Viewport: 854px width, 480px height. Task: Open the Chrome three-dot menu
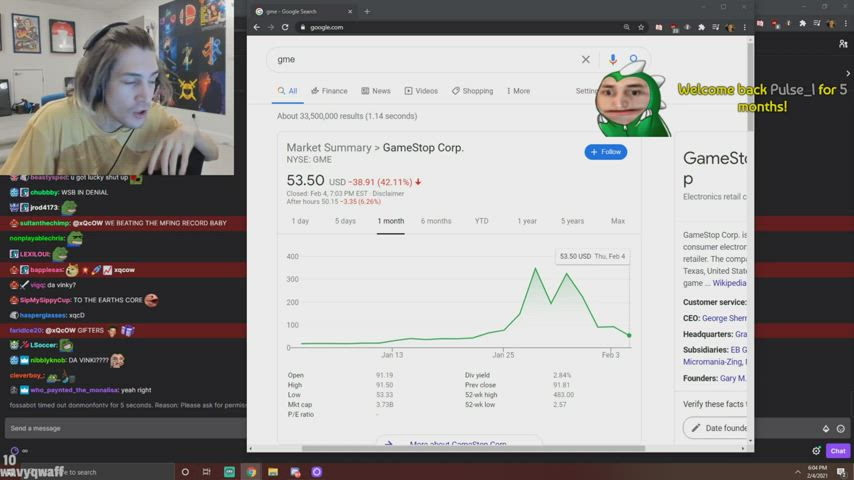tap(745, 27)
